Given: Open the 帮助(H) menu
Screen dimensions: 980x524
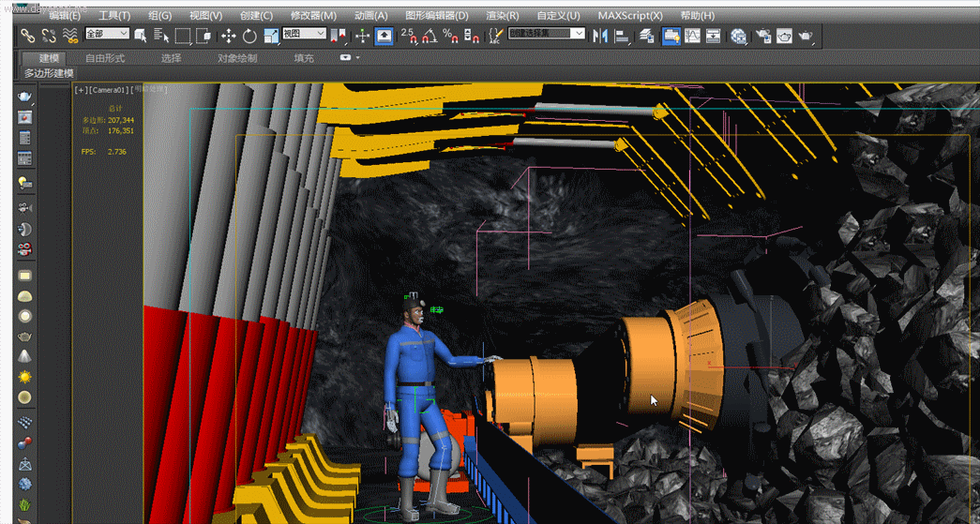Looking at the screenshot, I should coord(697,16).
